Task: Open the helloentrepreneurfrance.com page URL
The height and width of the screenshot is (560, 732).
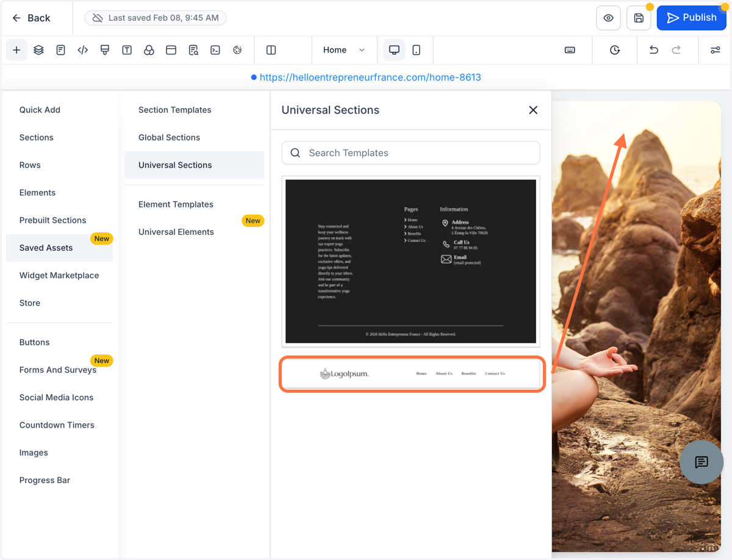Action: pyautogui.click(x=370, y=77)
